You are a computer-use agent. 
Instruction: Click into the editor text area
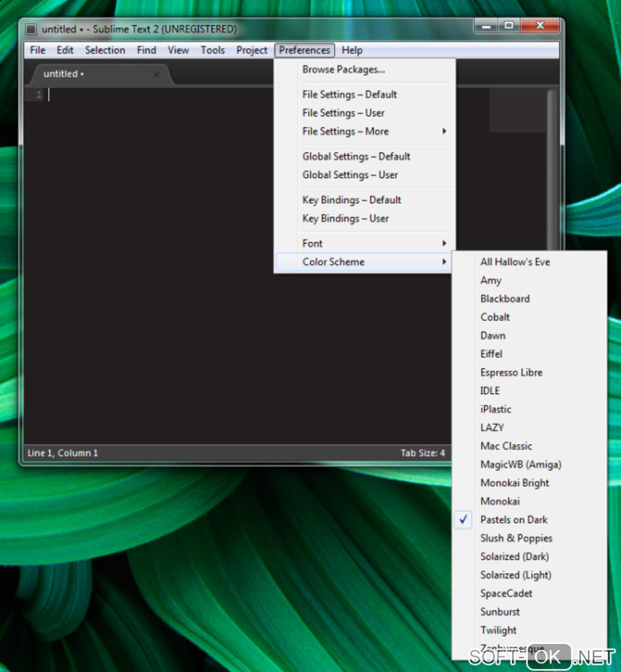(158, 266)
